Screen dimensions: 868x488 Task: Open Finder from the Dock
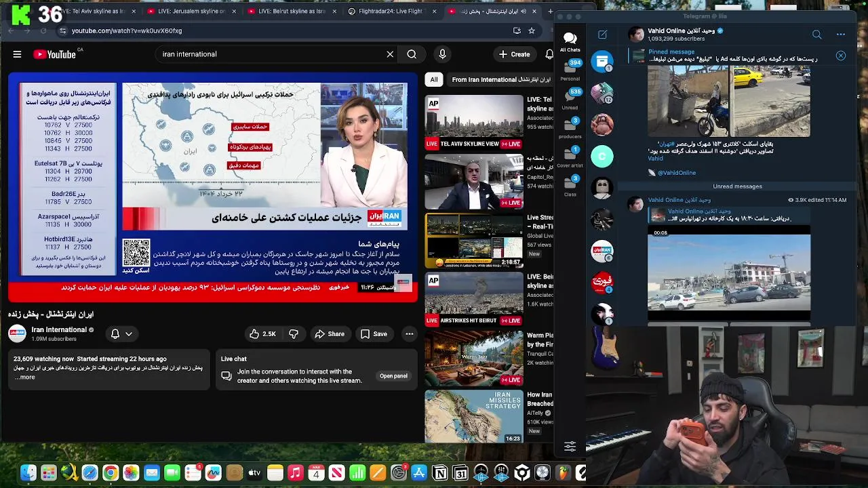pyautogui.click(x=28, y=473)
